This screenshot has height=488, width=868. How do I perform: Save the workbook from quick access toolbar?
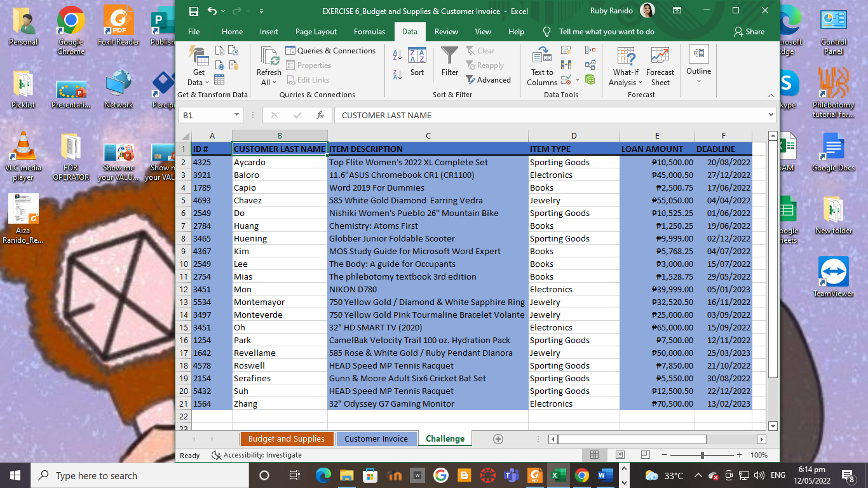point(194,11)
